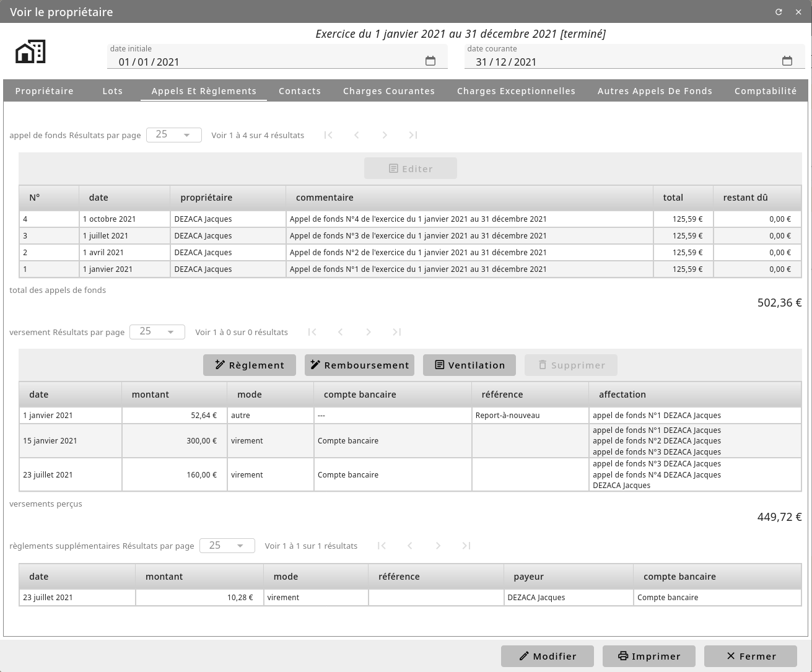
Task: Go to next page of règlements supplémentaires
Action: 438,546
